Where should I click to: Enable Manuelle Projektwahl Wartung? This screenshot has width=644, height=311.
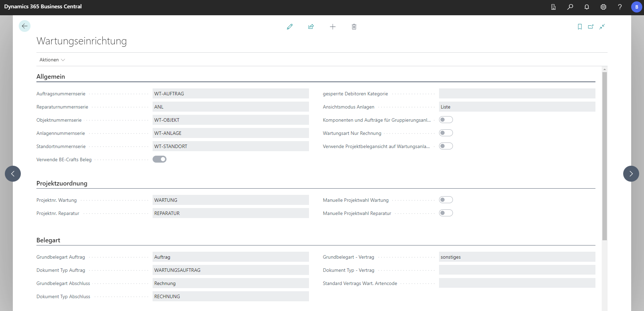click(x=446, y=200)
